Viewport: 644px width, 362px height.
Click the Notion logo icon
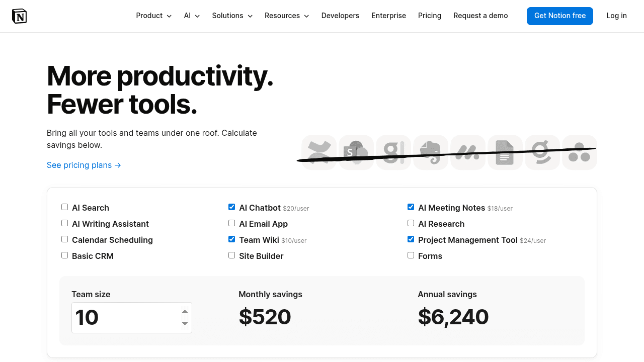(x=19, y=16)
